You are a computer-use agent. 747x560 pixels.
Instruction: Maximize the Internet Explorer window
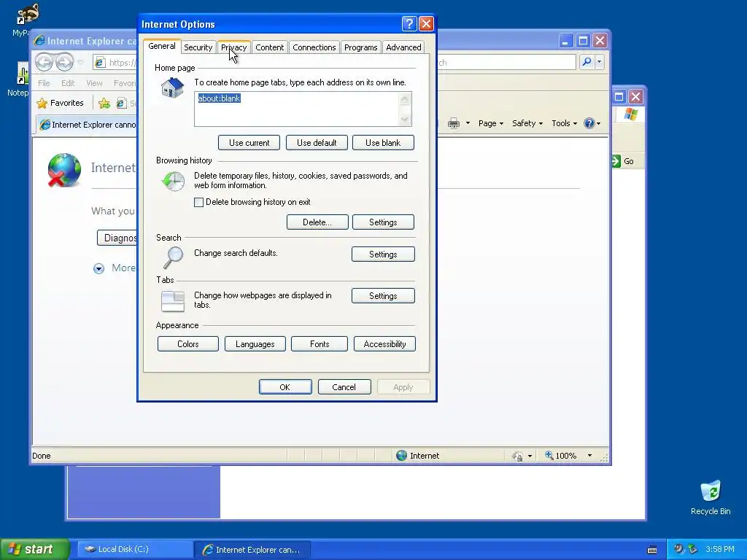pos(583,41)
